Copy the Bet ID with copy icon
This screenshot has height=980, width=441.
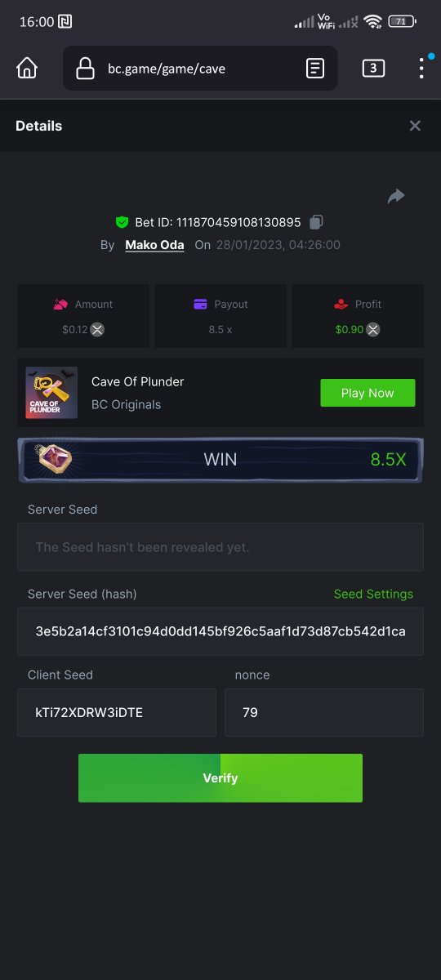coord(317,222)
